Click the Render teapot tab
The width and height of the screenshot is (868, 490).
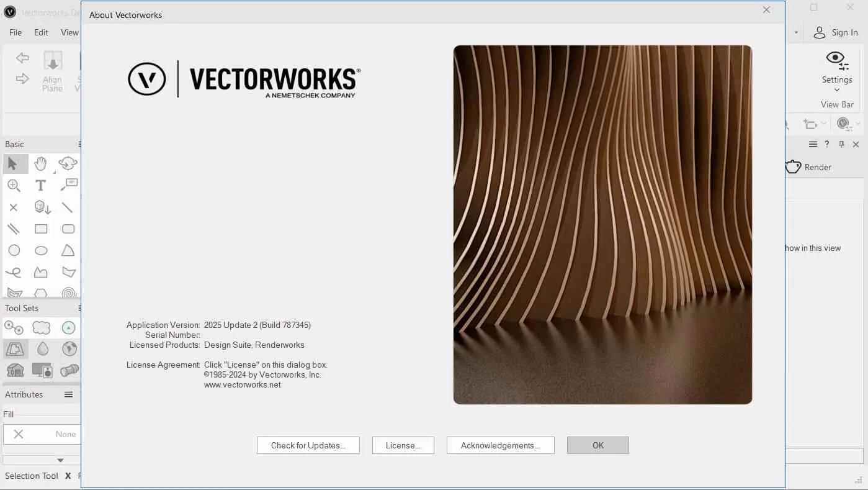[808, 167]
